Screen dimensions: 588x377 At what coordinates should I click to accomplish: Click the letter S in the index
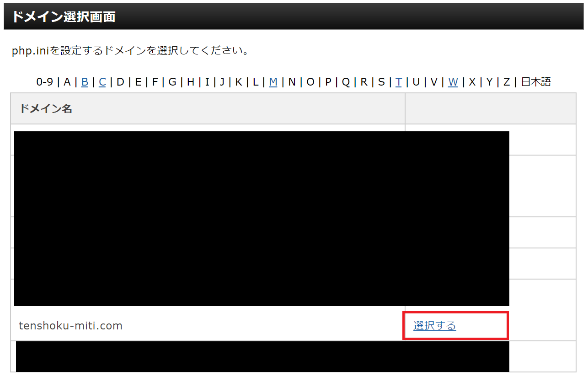(381, 82)
